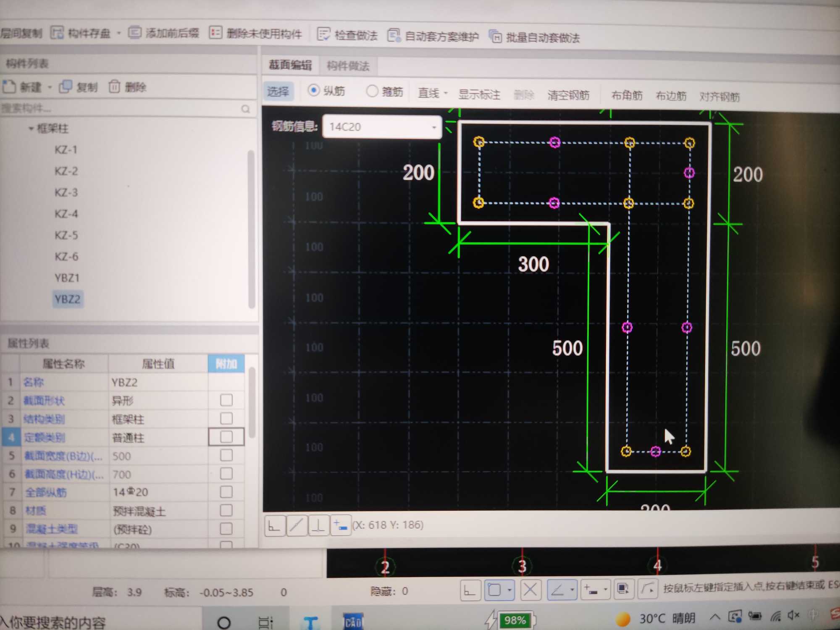Open angle tool dropdown arrow in bottom toolbar

572,590
